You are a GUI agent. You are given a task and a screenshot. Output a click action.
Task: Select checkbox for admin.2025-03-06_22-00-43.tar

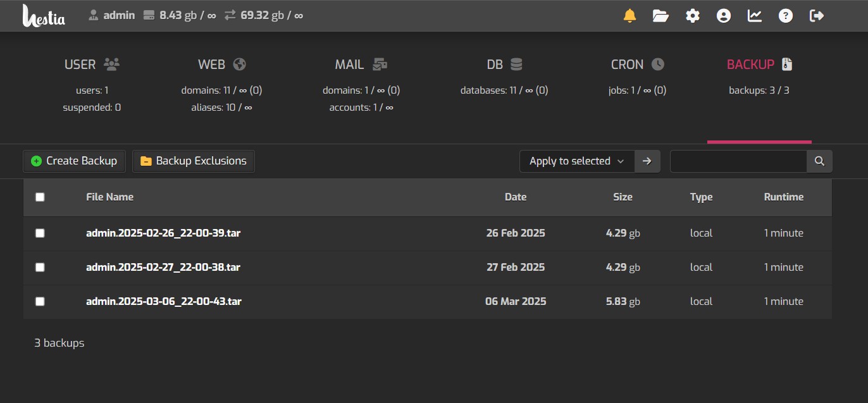click(x=40, y=301)
